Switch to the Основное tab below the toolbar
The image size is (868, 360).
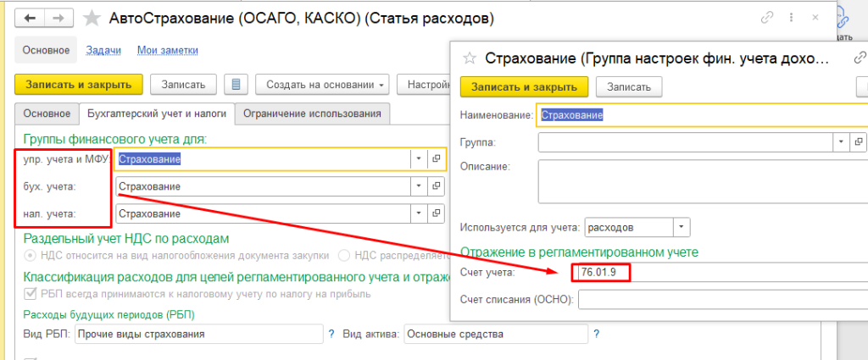click(x=47, y=114)
